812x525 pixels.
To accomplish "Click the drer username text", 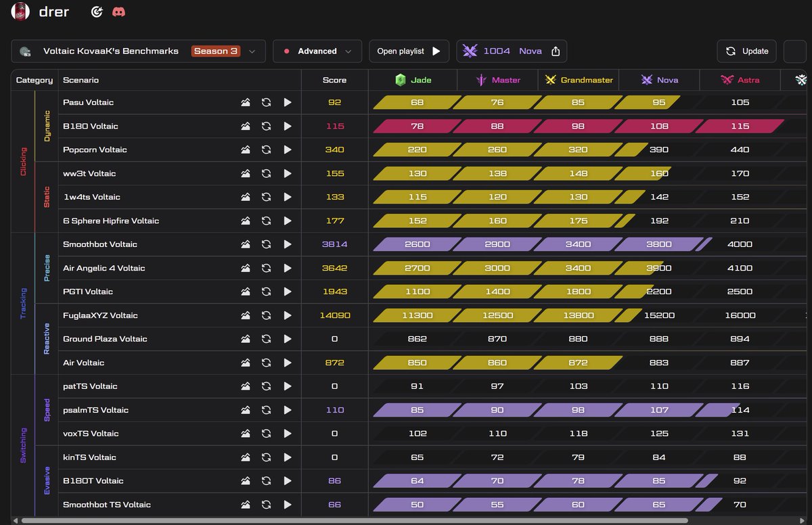I will click(53, 12).
